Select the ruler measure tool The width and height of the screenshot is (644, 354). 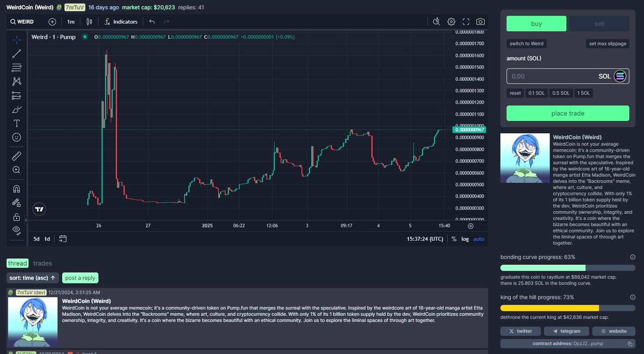[17, 156]
